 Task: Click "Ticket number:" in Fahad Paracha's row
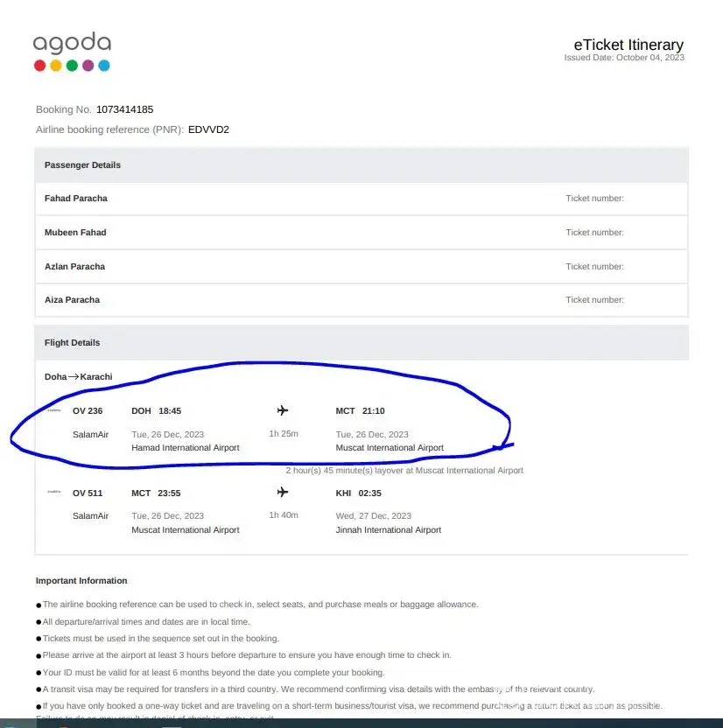tap(594, 199)
